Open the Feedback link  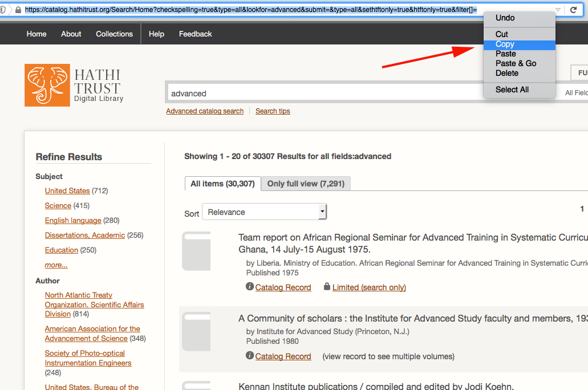[196, 34]
